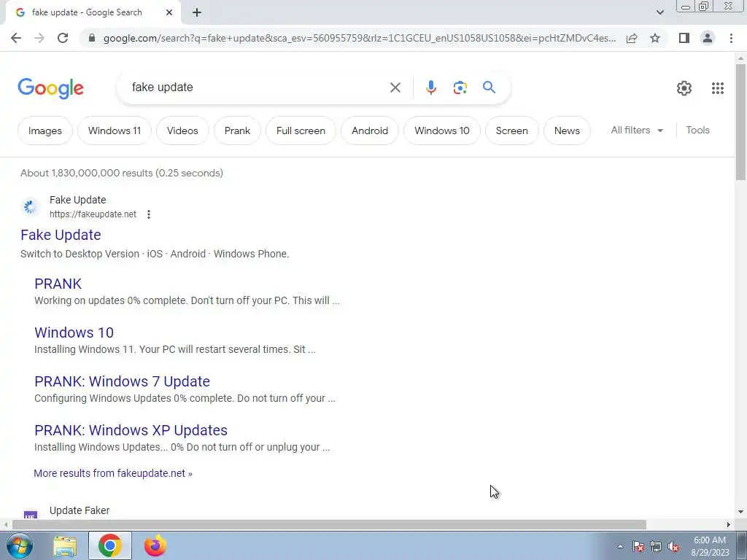
Task: Open a new browser tab
Action: tap(197, 13)
